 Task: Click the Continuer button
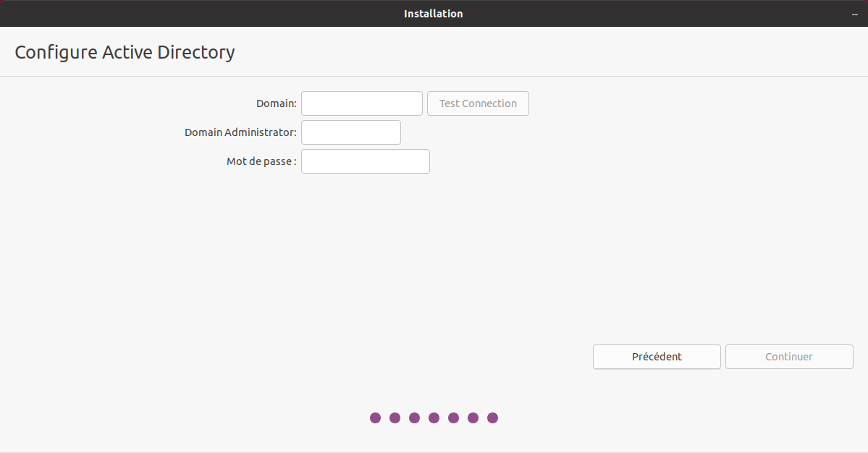pos(789,357)
